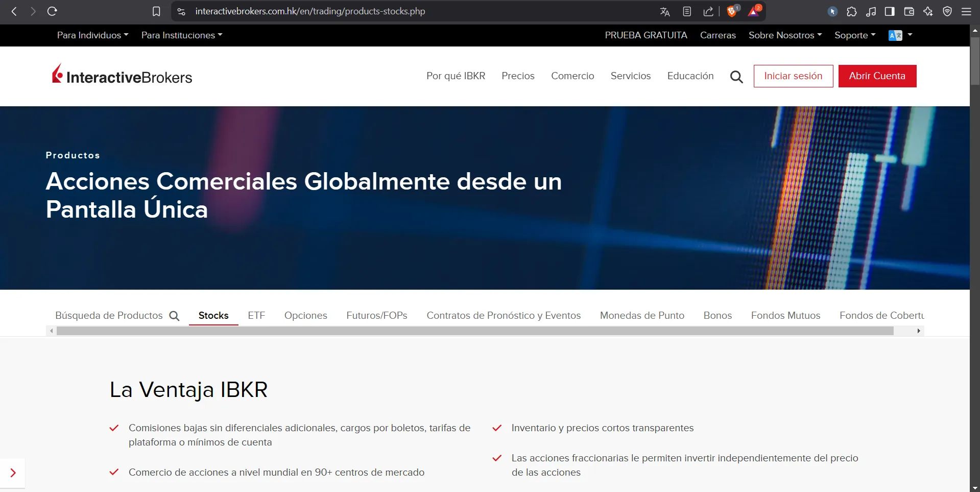
Task: Open Brave Shields lion icon
Action: pos(732,11)
